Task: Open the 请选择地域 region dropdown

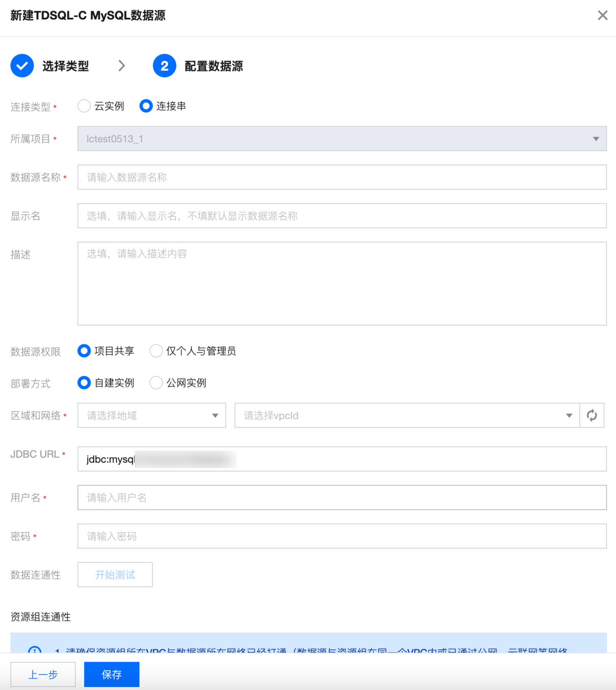Action: (x=152, y=415)
